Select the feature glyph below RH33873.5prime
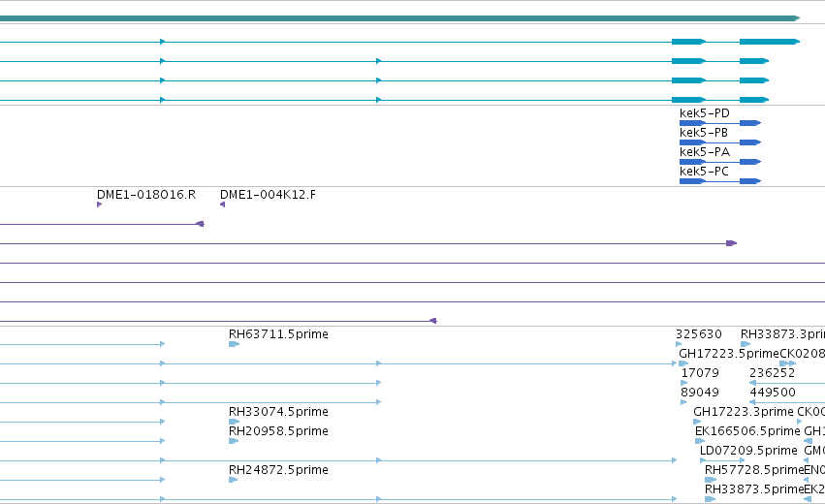 pos(710,499)
